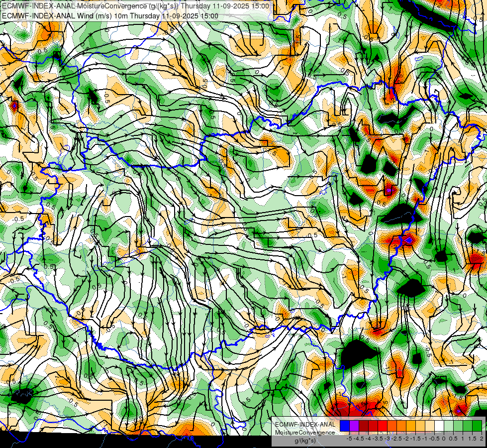Image resolution: width=487 pixels, height=448 pixels.
Task: Click the -2.5 value on the colorbar
Action: [396, 439]
